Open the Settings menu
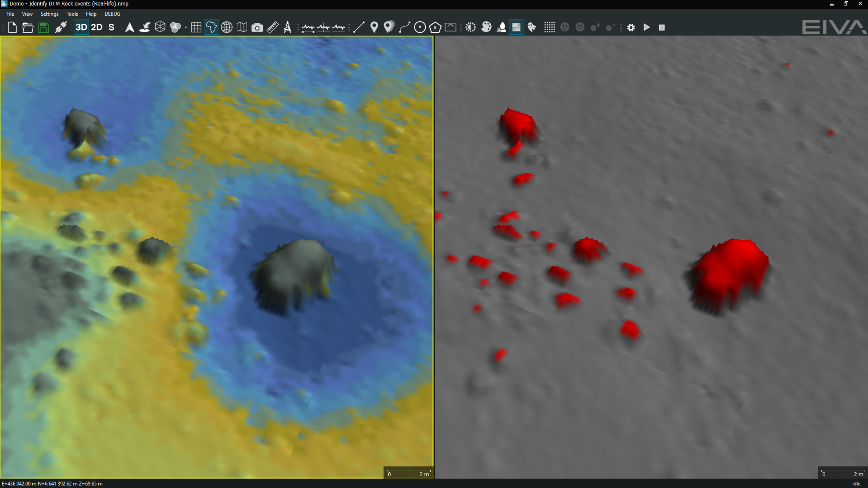868x488 pixels. pos(49,14)
